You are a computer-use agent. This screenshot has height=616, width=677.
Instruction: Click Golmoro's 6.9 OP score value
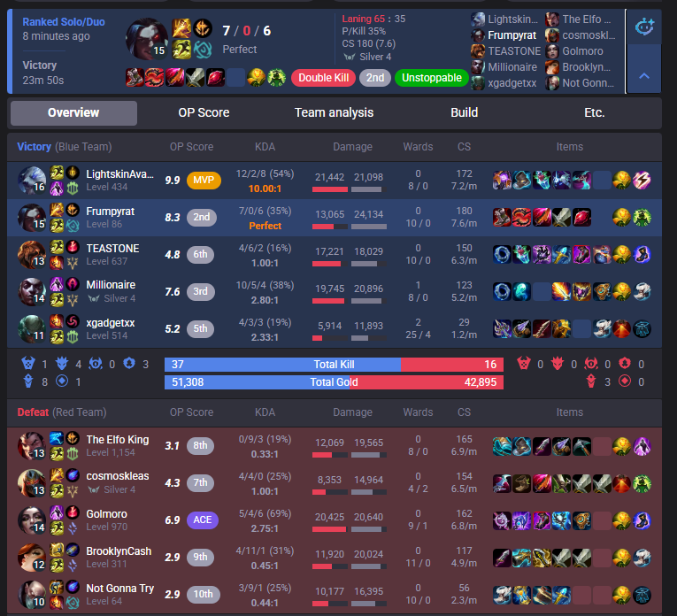pyautogui.click(x=173, y=520)
